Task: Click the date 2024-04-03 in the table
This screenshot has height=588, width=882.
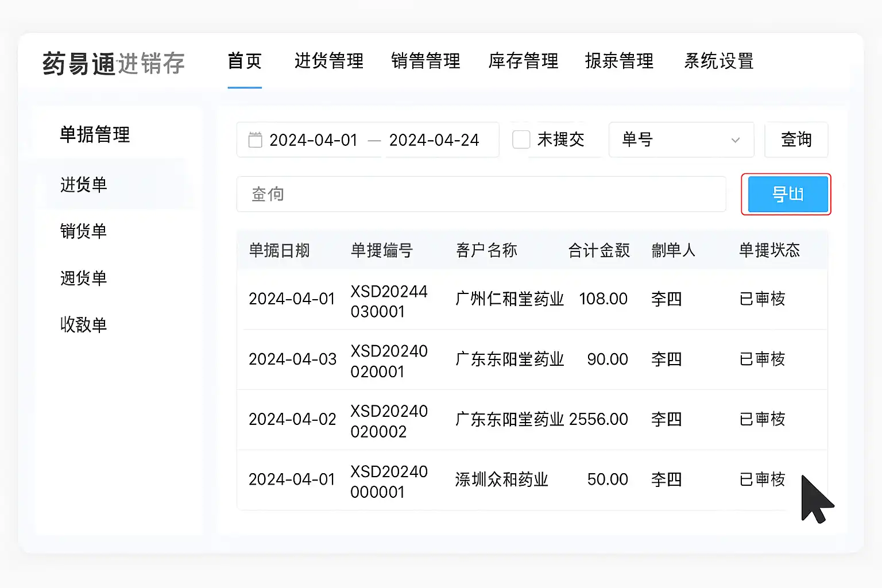Action: pyautogui.click(x=293, y=359)
